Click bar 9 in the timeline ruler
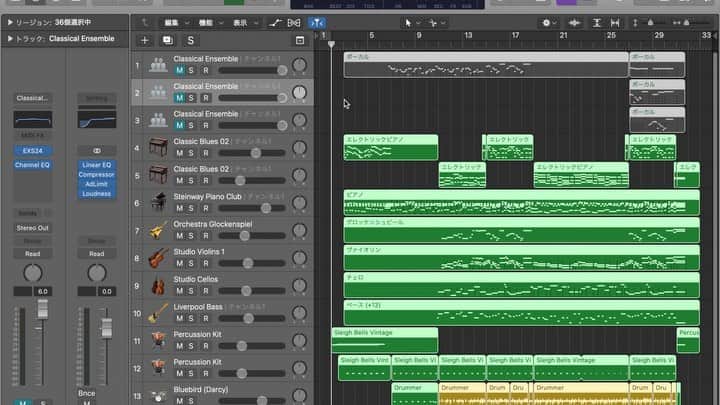The width and height of the screenshot is (720, 405). click(x=418, y=35)
